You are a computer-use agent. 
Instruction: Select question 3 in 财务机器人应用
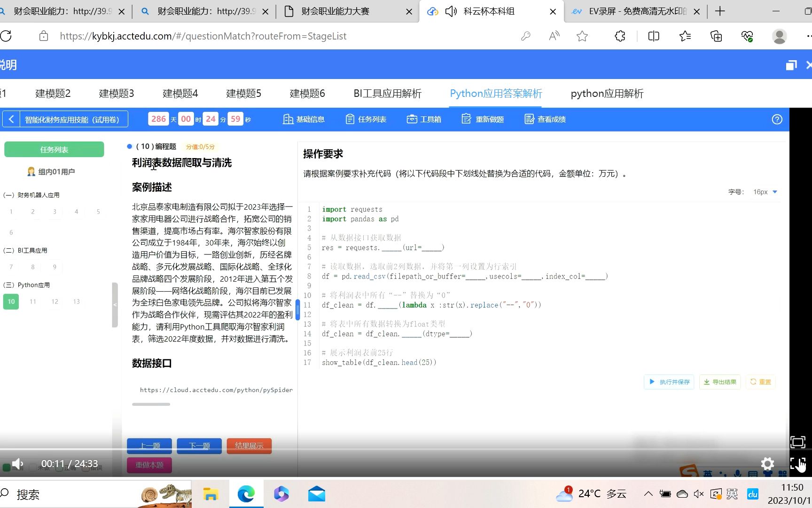pos(55,212)
